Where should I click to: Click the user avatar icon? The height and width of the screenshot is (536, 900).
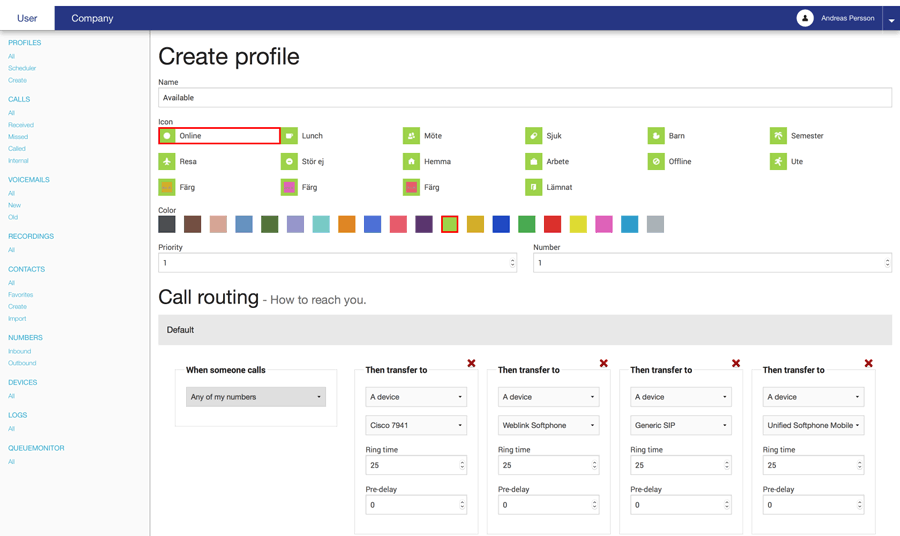click(805, 18)
